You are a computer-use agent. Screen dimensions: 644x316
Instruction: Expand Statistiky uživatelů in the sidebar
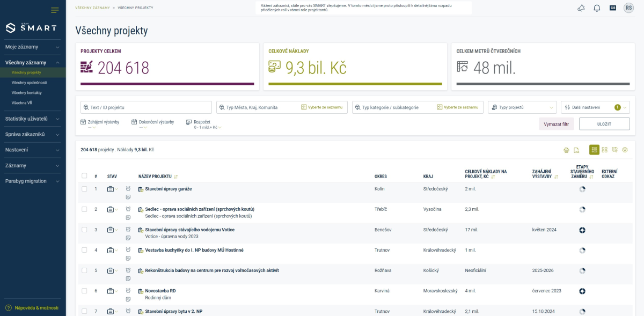[33, 119]
